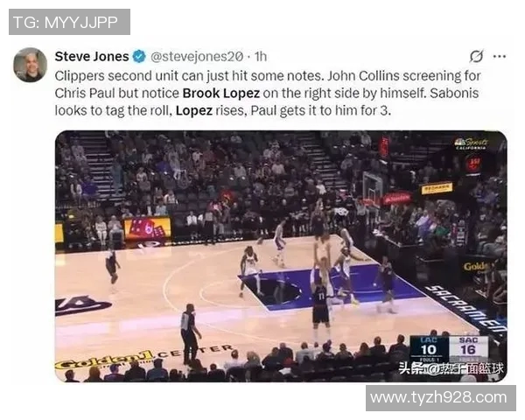Click the LAC 10 scoreboard box
Screen dimensions: 525x420
tap(429, 347)
